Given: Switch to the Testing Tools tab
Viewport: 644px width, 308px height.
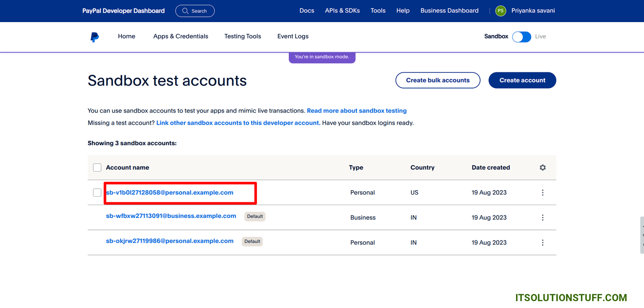Looking at the screenshot, I should point(242,36).
